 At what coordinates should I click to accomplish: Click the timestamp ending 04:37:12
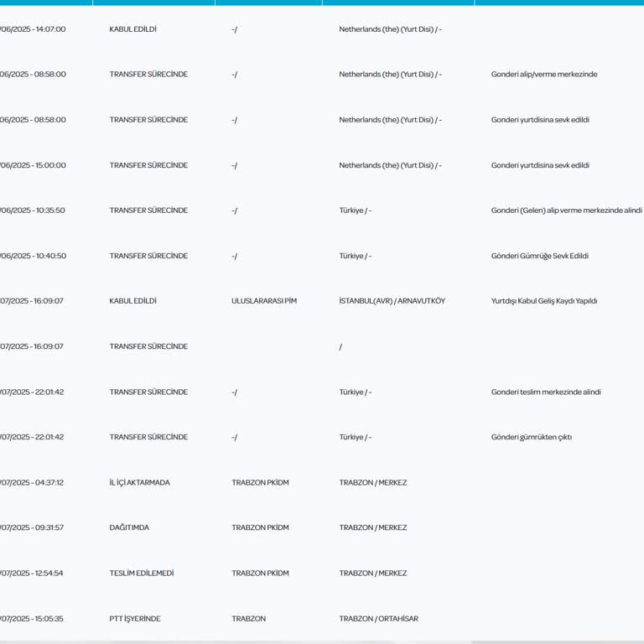click(32, 483)
